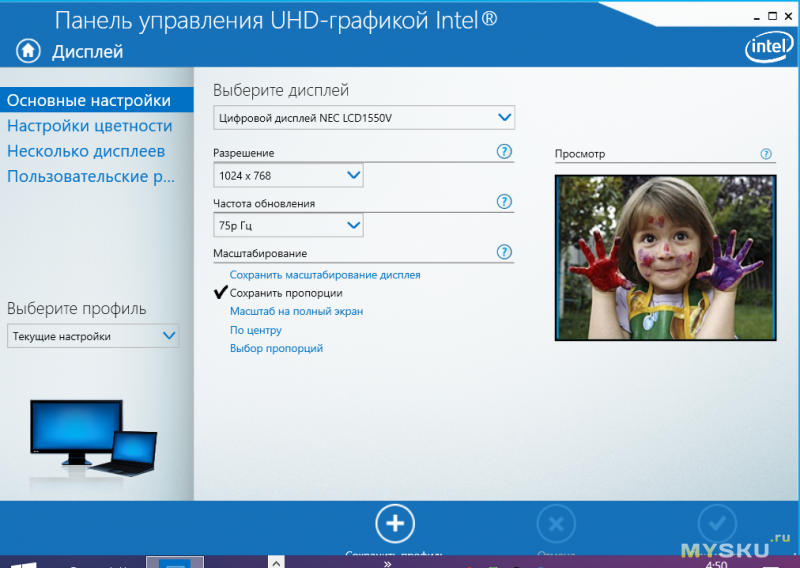Screen dimensions: 800x568
Task: Click the plus icon to save profile
Action: coord(395,523)
